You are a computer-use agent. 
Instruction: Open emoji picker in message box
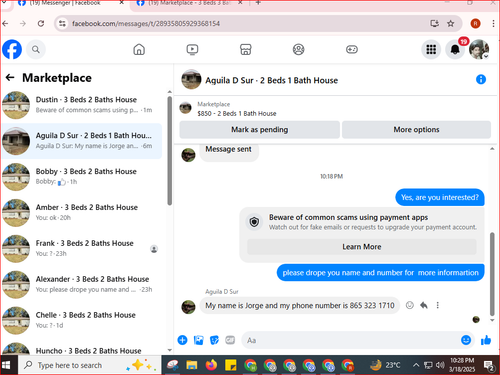(466, 340)
